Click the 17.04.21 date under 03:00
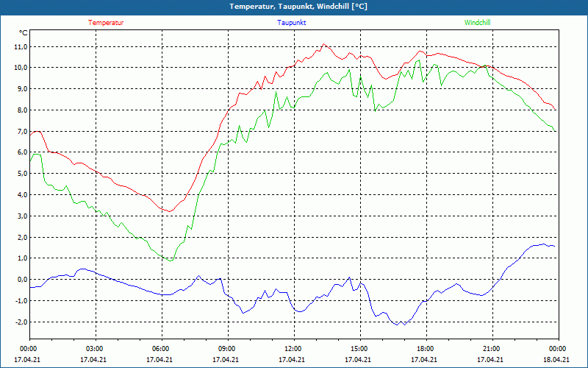 (93, 360)
